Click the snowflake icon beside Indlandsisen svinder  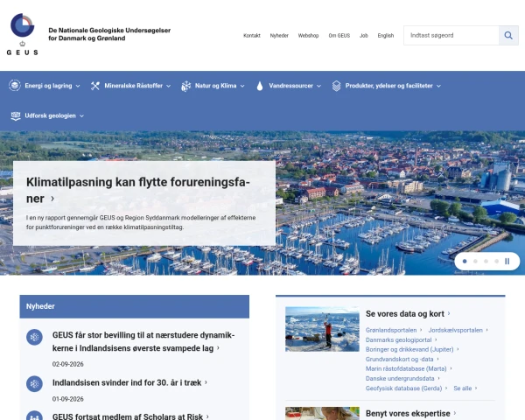34,384
